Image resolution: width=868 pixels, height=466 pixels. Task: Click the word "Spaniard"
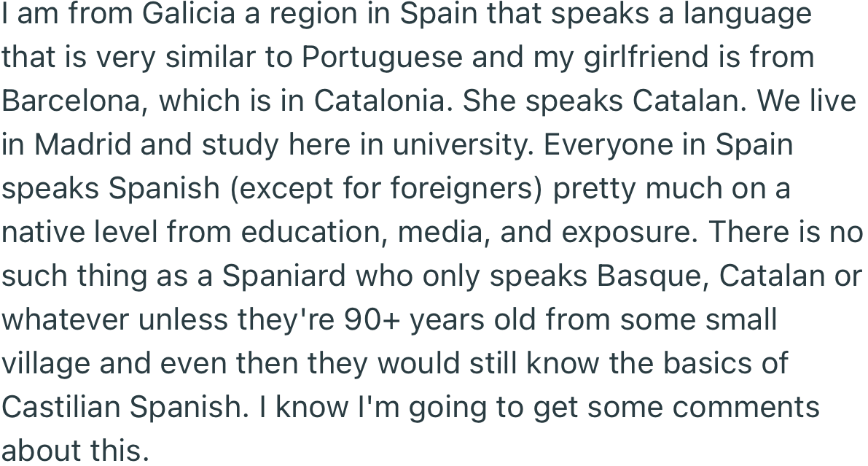point(284,276)
